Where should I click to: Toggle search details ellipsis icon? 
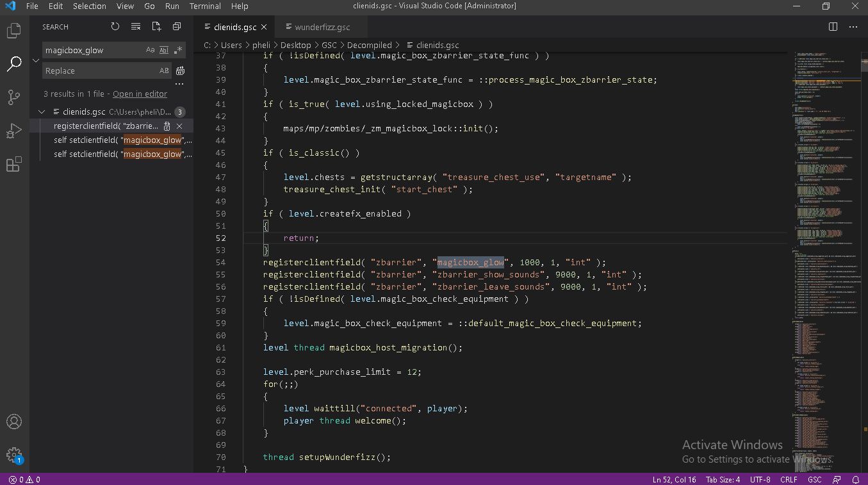point(179,83)
